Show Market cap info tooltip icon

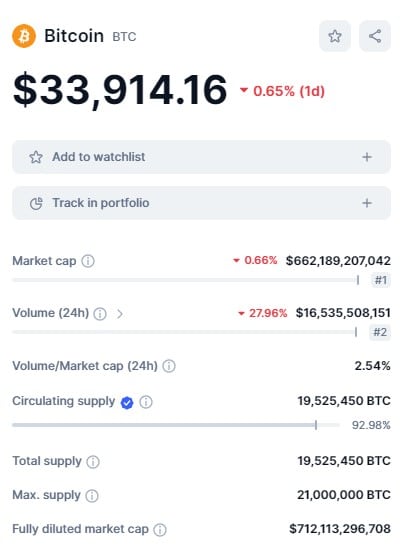tap(88, 261)
